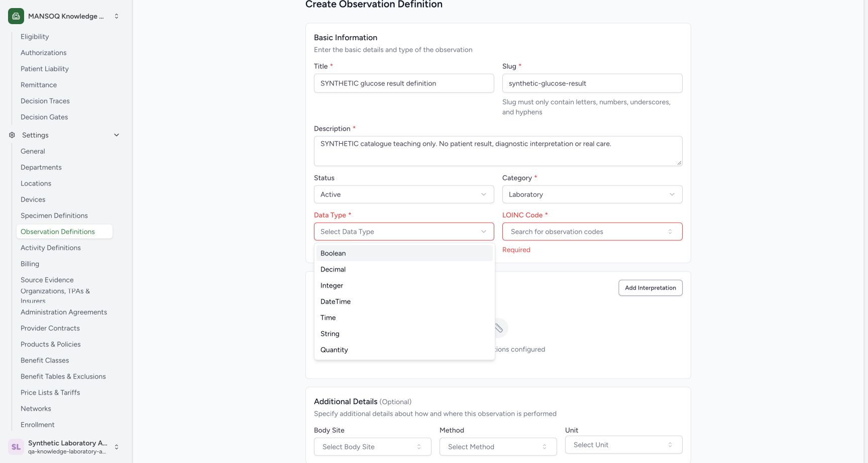This screenshot has width=868, height=463.
Task: Click the Title input field
Action: coord(404,83)
